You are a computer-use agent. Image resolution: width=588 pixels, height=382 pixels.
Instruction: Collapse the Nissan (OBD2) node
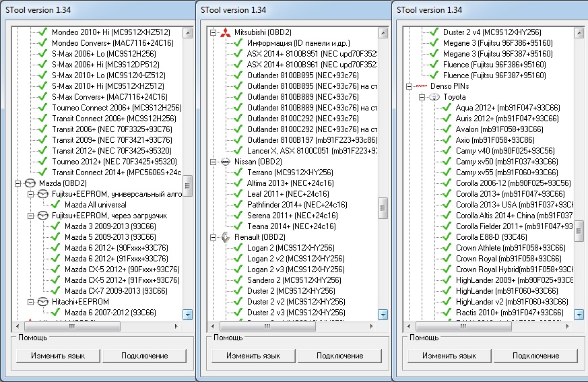coord(213,162)
